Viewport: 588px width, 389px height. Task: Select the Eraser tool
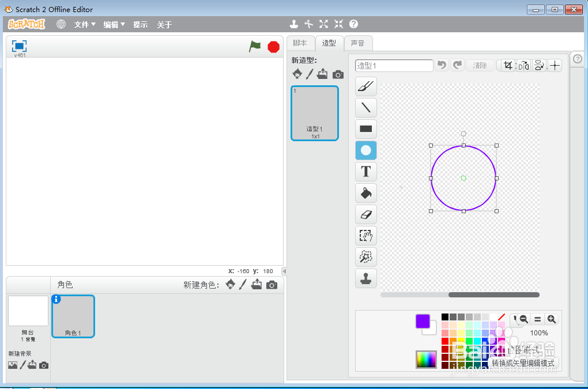[x=365, y=214]
